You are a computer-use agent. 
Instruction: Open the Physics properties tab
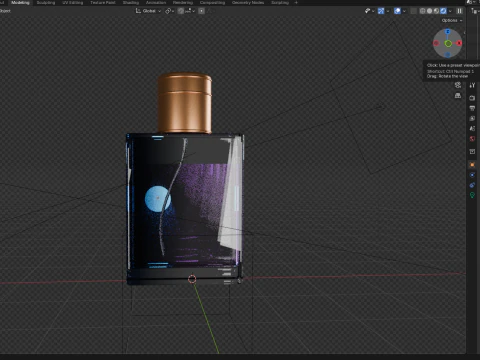click(472, 175)
